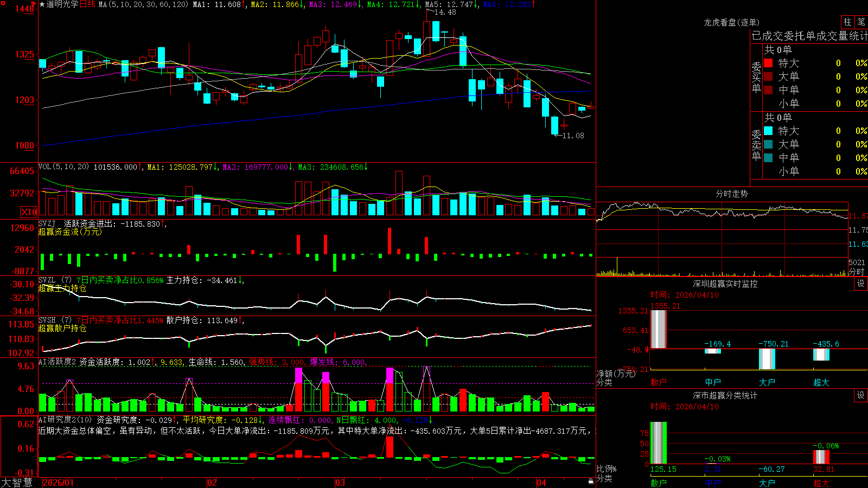Click the SVSH (7) indicator name
The image size is (868, 488).
pyautogui.click(x=55, y=320)
